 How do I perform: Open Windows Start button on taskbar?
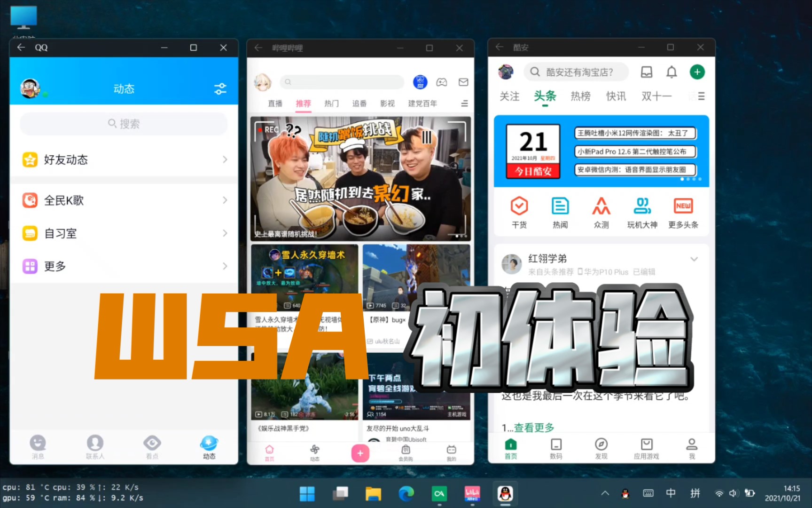307,493
